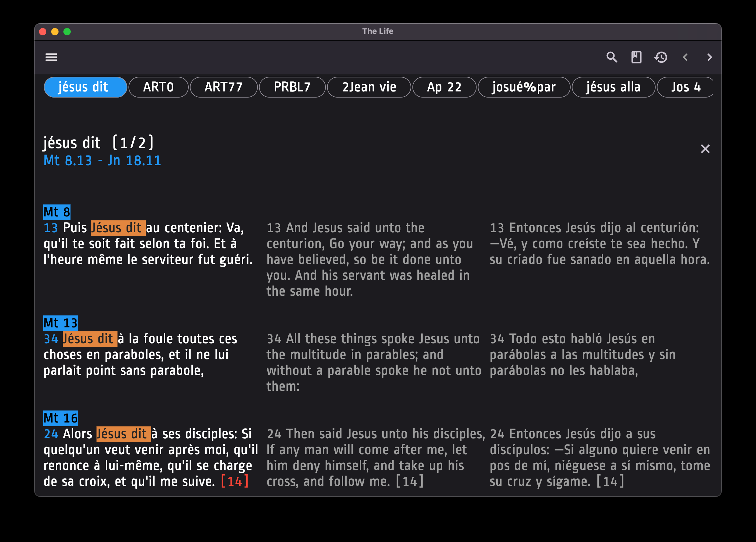This screenshot has height=542, width=756.
Task: Open the Jos 4 tab
Action: coord(685,87)
